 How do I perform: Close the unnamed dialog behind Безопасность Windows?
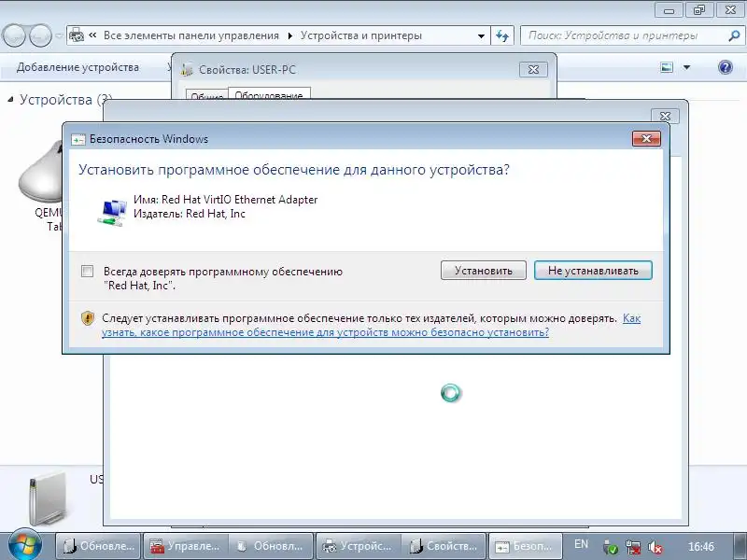click(665, 116)
